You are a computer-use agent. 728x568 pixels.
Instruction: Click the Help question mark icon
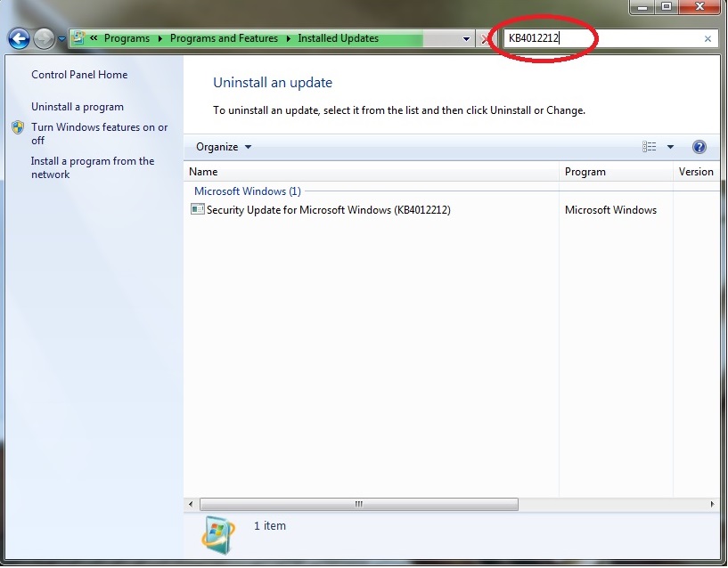pos(699,147)
